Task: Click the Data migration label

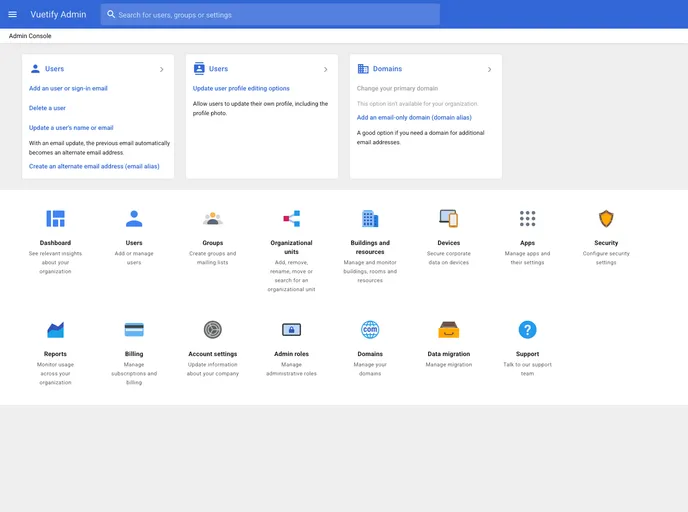Action: [448, 354]
